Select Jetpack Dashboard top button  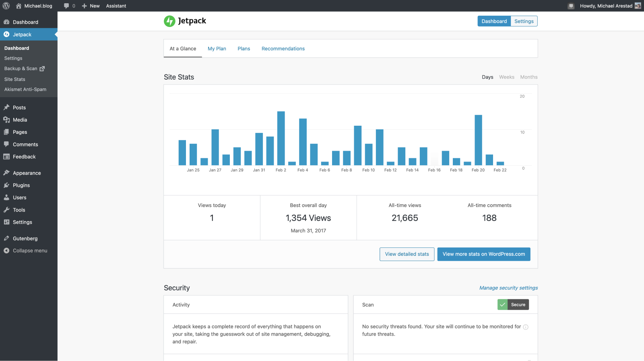[x=494, y=21]
